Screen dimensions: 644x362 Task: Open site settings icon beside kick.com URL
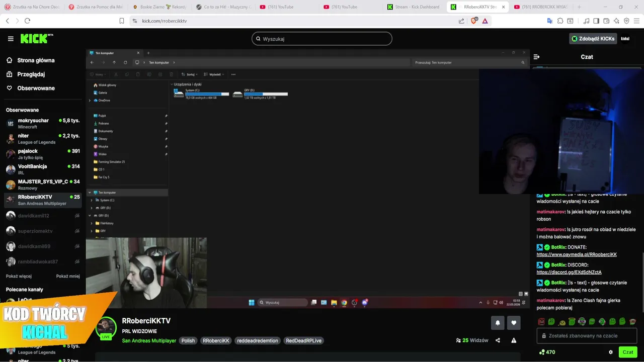pyautogui.click(x=134, y=21)
